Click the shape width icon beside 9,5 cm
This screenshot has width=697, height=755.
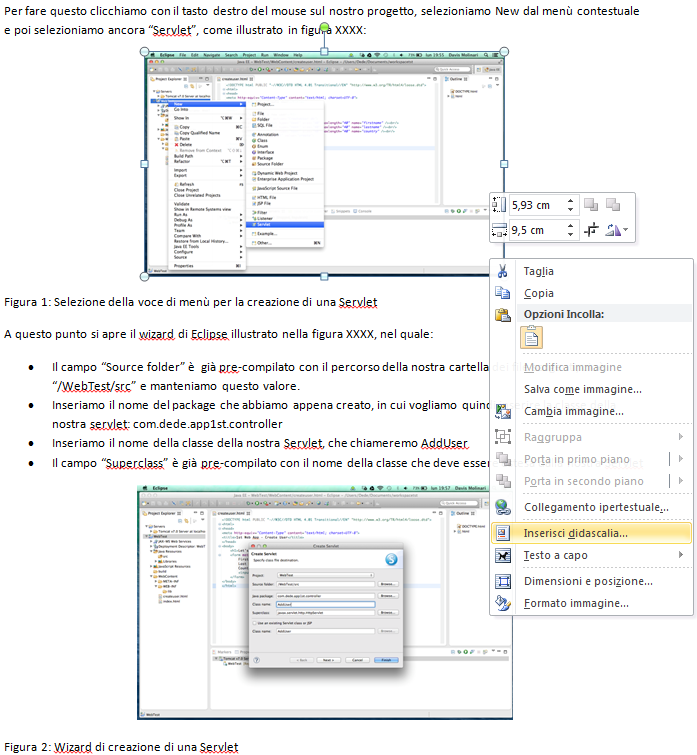click(499, 230)
